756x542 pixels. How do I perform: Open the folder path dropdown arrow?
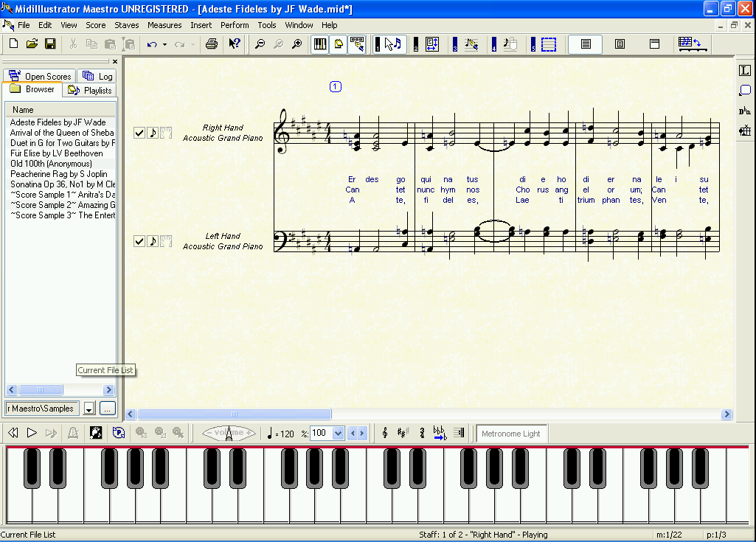[89, 409]
